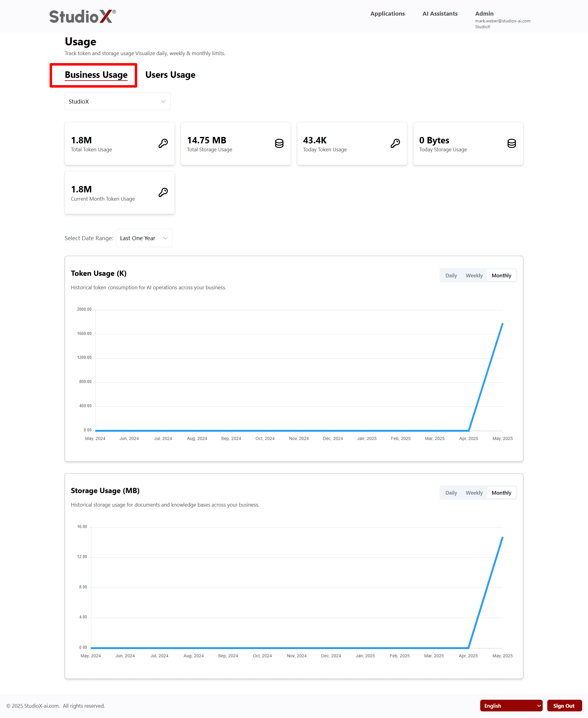
Task: Open the English language dropdown
Action: [x=511, y=705]
